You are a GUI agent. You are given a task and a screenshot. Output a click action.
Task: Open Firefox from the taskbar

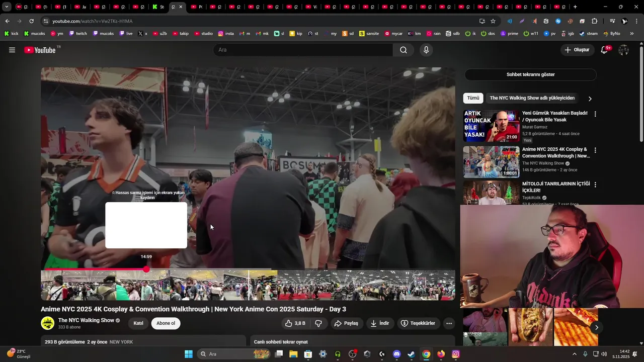441,354
